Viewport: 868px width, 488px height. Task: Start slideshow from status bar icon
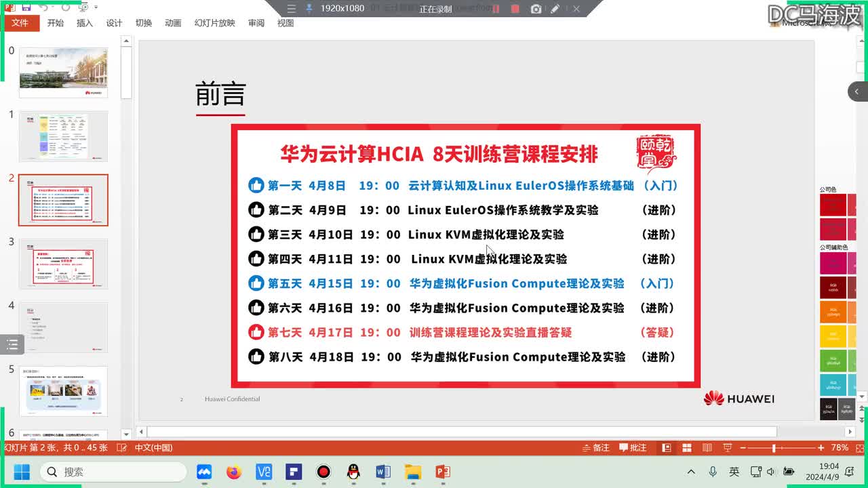728,448
